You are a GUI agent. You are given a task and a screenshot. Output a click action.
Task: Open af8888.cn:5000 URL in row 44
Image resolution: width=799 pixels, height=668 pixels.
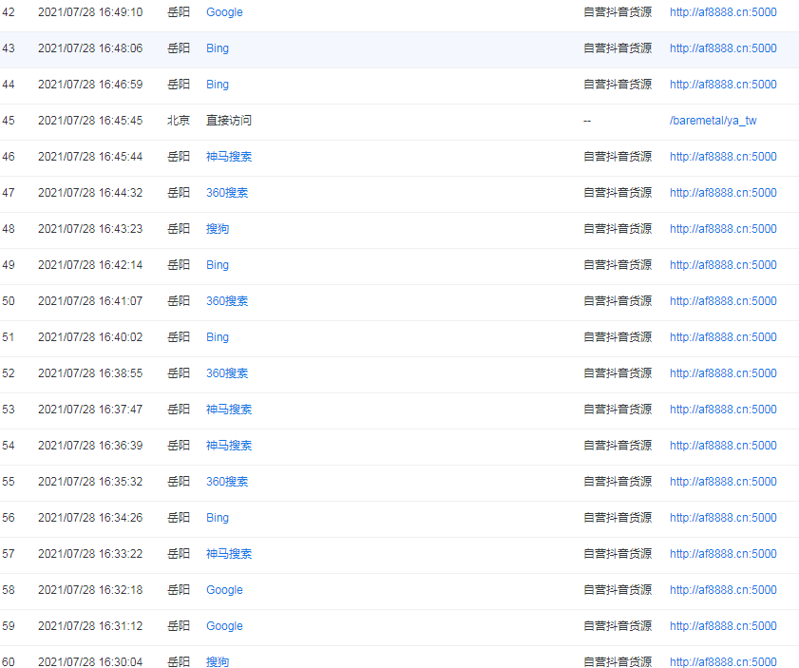tap(723, 85)
